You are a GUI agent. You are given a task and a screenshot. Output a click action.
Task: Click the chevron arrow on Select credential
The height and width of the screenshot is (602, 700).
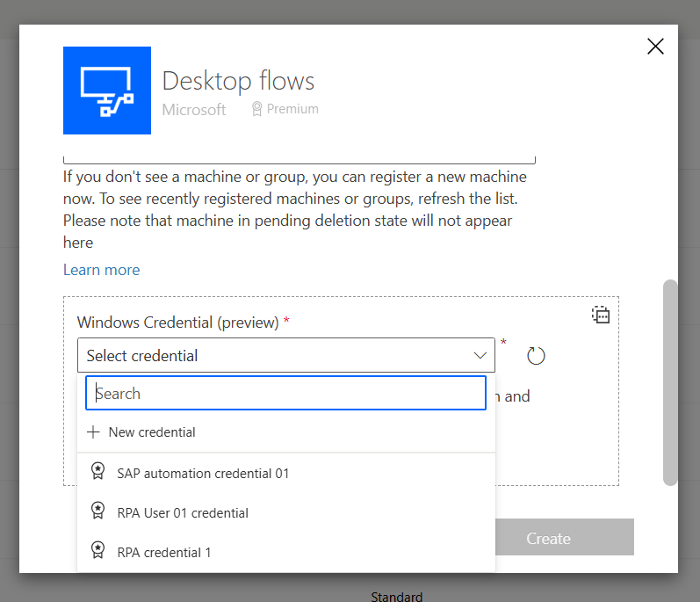480,355
